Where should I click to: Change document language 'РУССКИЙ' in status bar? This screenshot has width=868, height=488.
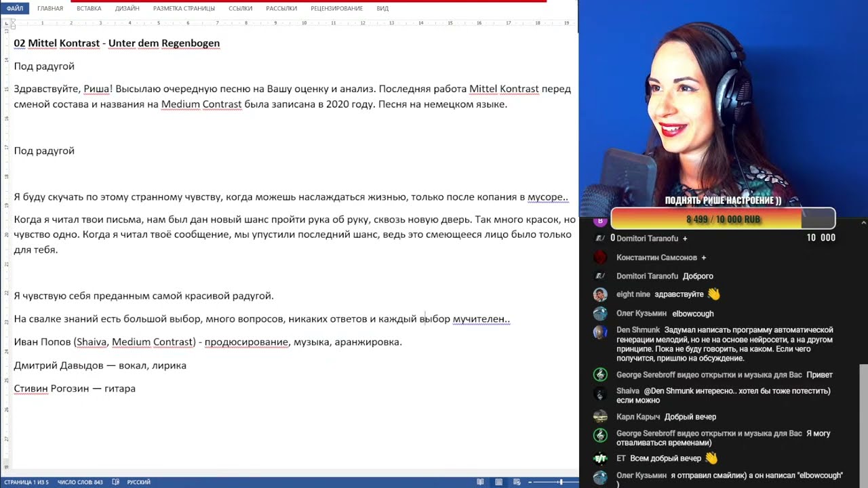tap(138, 482)
